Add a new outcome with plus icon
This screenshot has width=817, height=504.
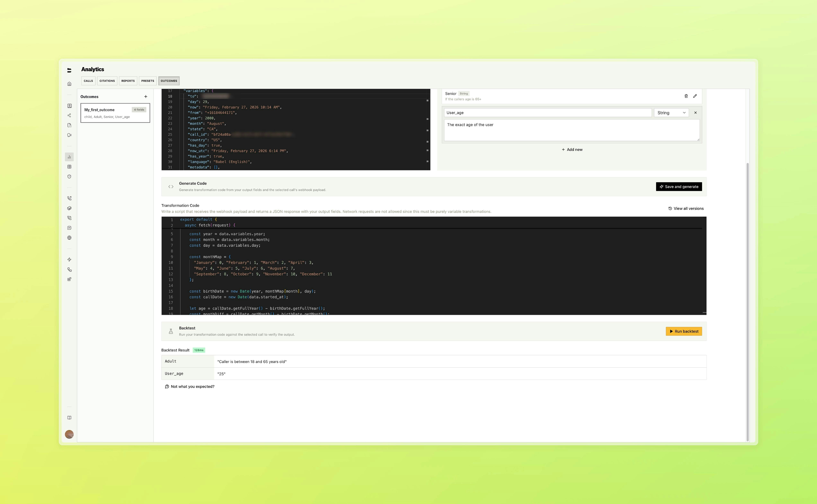[x=145, y=97]
